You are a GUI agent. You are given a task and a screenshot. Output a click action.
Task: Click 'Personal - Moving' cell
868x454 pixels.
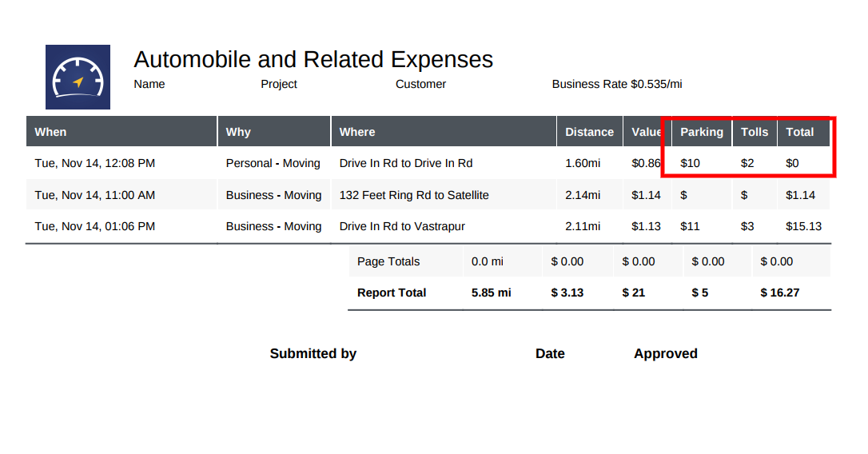pos(273,163)
